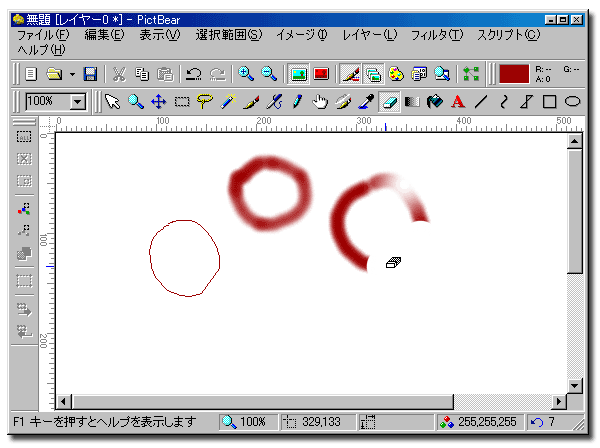Select the polyline shape tool

[x=527, y=102]
